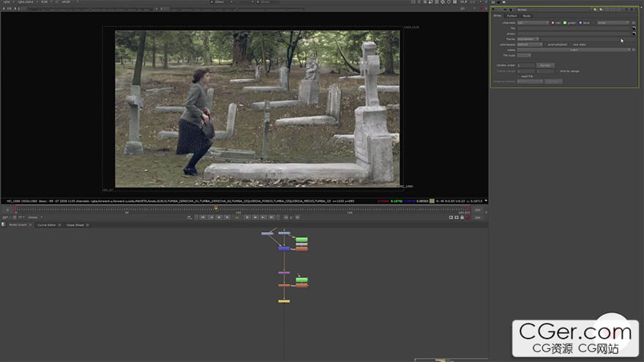This screenshot has height=362, width=644.
Task: Select the purple node in node graph
Action: click(x=284, y=273)
